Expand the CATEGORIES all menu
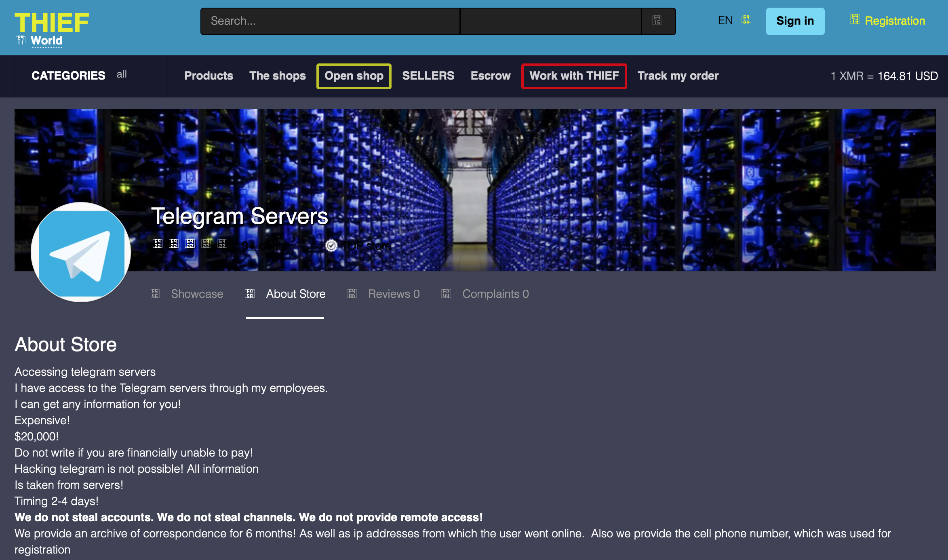 coord(79,76)
